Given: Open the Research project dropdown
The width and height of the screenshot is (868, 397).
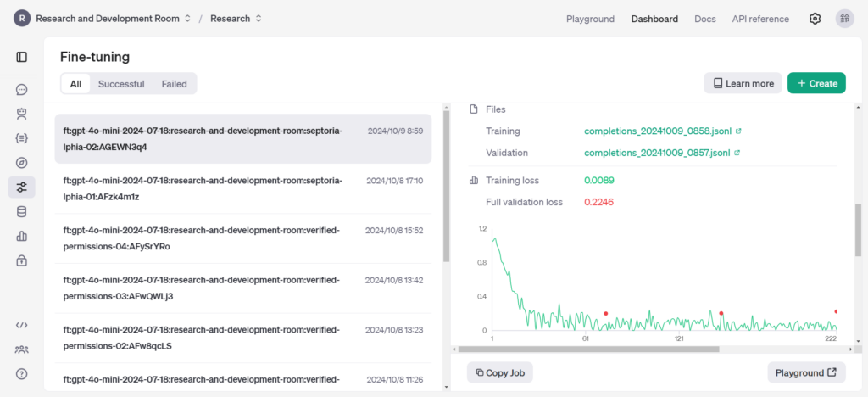Looking at the screenshot, I should (236, 19).
